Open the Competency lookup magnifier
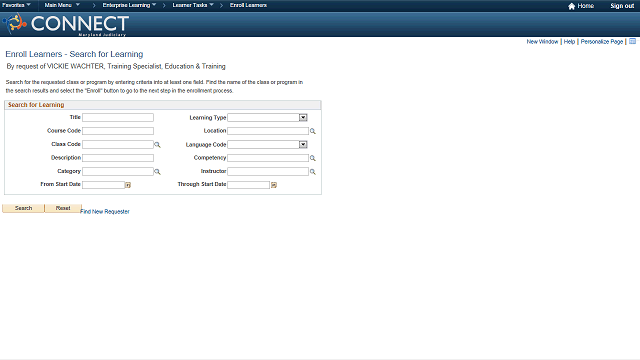Screen dimensions: 640x360 [313, 158]
